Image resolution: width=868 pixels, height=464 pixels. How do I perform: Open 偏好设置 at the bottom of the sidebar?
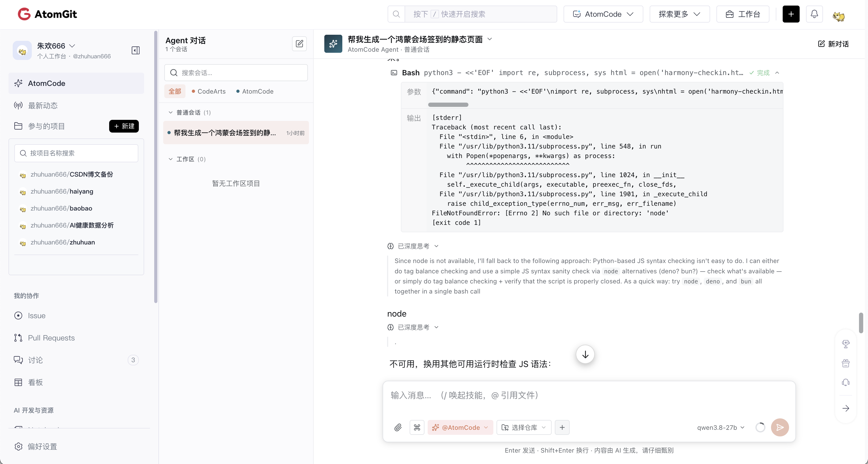tap(36, 447)
